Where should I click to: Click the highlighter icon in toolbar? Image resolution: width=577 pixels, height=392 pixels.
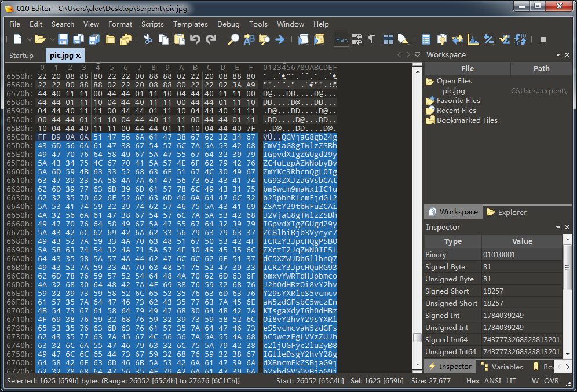tap(403, 39)
